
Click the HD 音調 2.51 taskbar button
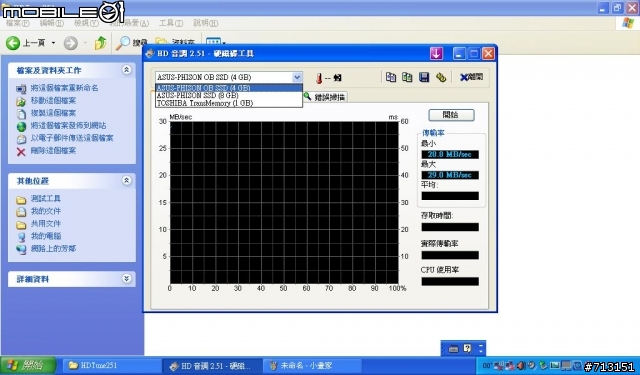pos(212,366)
